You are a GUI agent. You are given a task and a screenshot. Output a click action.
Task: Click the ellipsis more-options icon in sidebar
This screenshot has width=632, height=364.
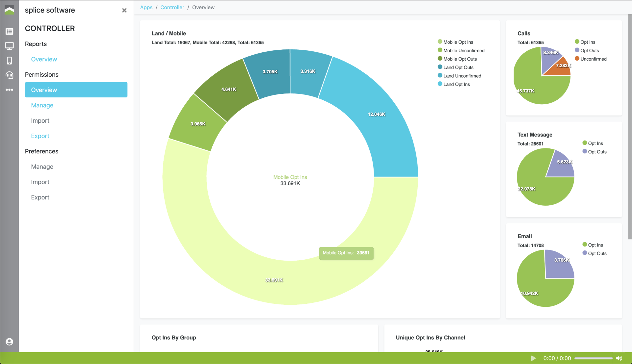pyautogui.click(x=10, y=90)
